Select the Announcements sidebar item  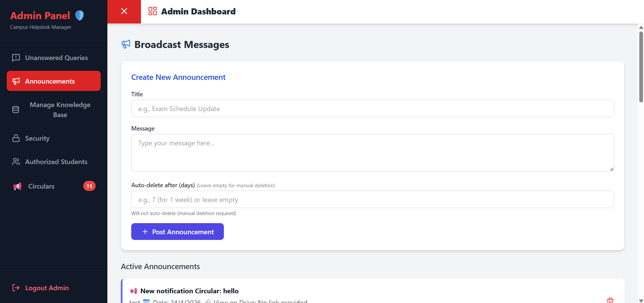coord(54,81)
